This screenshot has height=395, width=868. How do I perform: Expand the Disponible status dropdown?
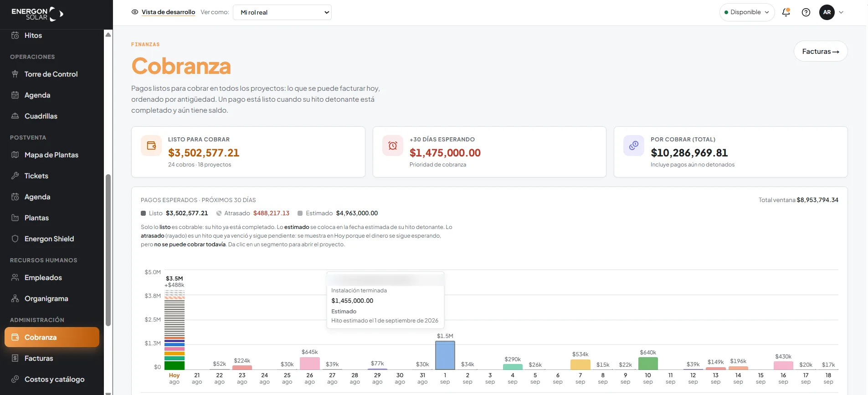[x=747, y=12]
